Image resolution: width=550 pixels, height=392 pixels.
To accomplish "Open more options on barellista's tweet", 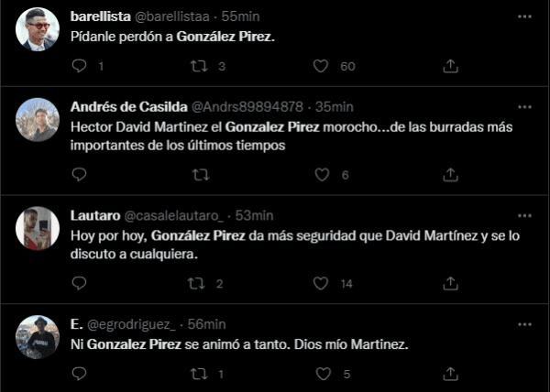I will point(522,17).
